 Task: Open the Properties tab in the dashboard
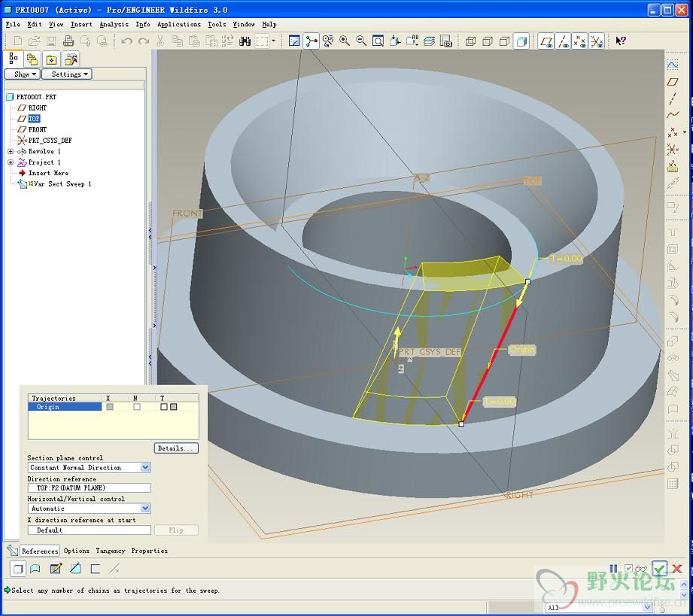[150, 551]
